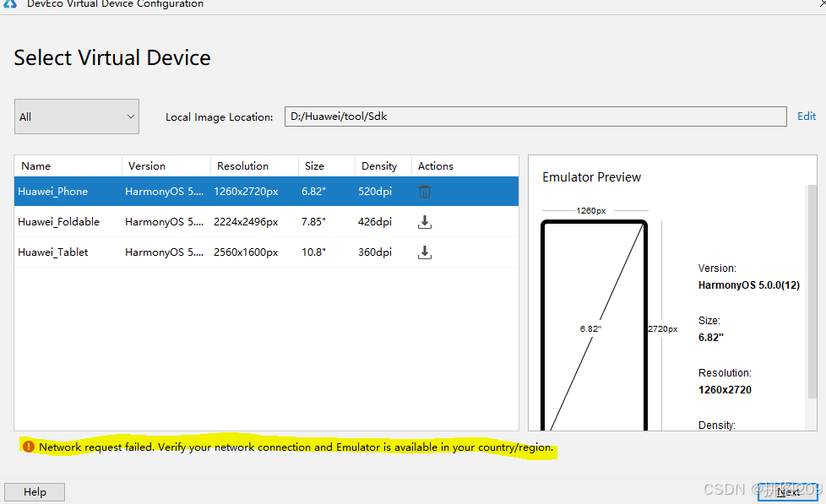Click the Emulator Preview scrollbar
Image resolution: width=826 pixels, height=504 pixels.
[812, 290]
